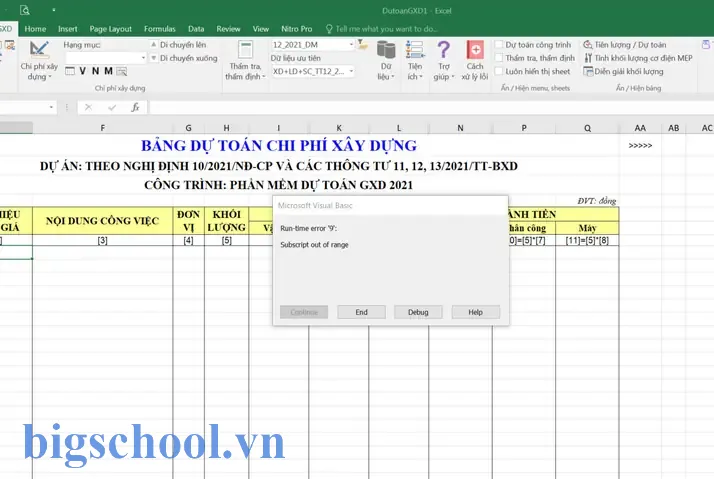714x479 pixels.
Task: Open the Nitro Pro tab
Action: point(296,29)
